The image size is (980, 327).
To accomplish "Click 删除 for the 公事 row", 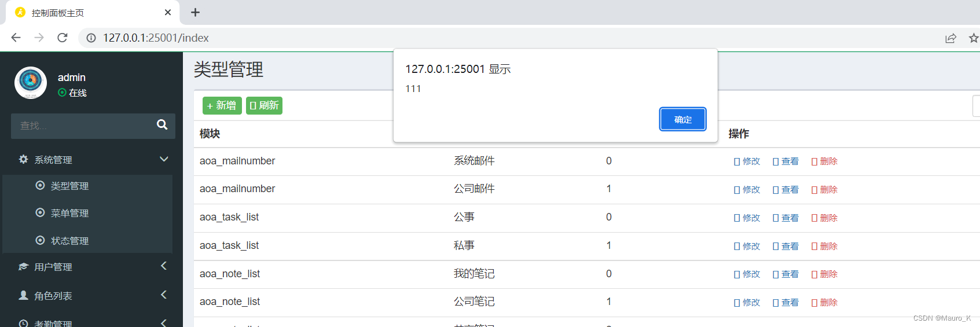I will pos(824,218).
